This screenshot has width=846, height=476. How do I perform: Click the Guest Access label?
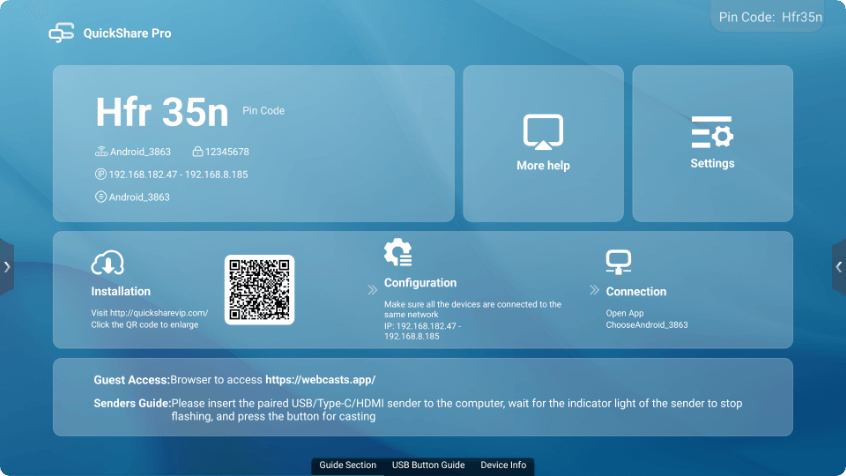point(132,380)
